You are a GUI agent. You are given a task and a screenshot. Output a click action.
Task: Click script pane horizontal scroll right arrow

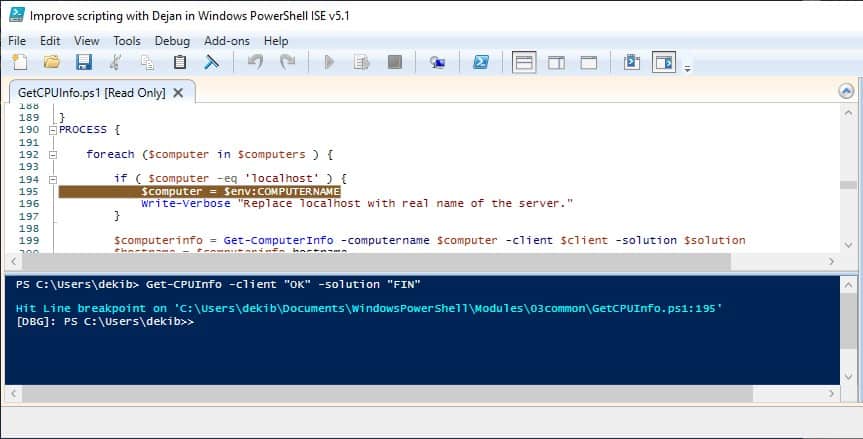pos(831,262)
